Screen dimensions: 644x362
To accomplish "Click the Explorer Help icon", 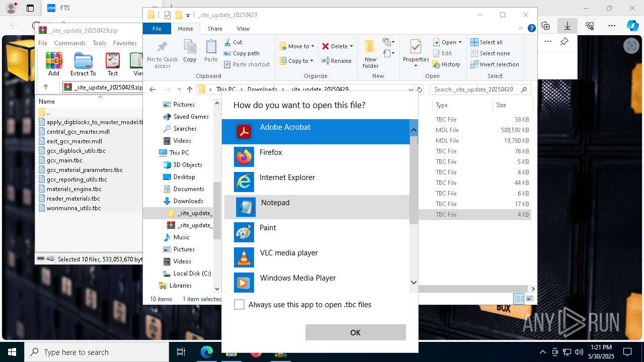I will pyautogui.click(x=531, y=29).
